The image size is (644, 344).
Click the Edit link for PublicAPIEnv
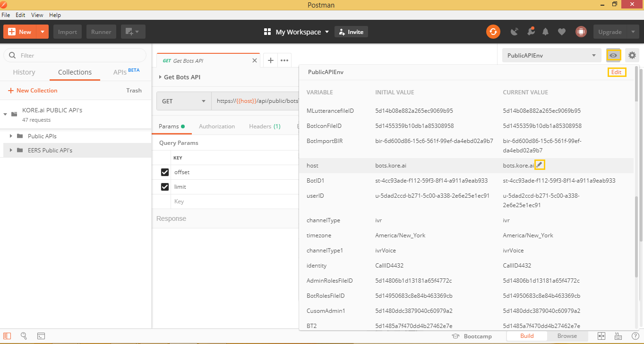pyautogui.click(x=616, y=72)
